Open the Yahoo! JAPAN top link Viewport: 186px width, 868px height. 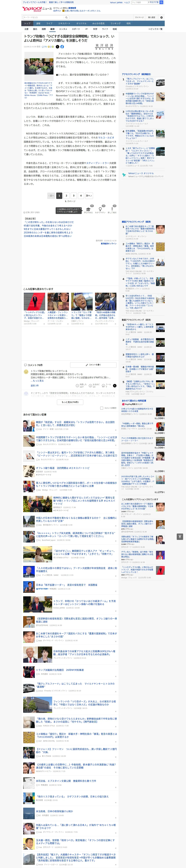pos(116,2)
